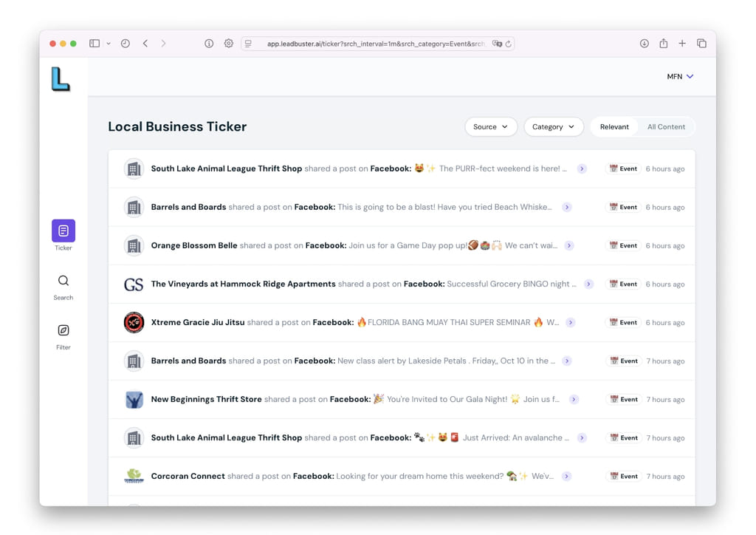Expand Orange Blossom Belle post arrow
756x535 pixels.
(x=569, y=246)
